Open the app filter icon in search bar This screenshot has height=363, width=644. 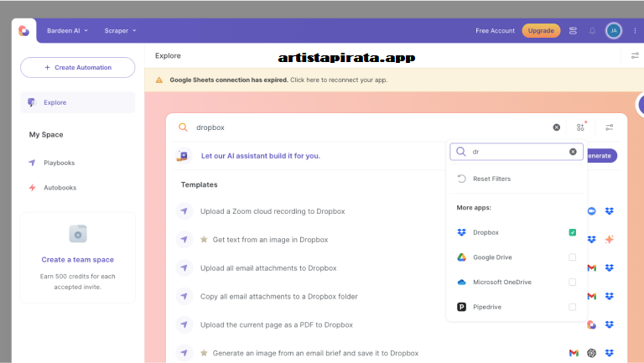(580, 127)
